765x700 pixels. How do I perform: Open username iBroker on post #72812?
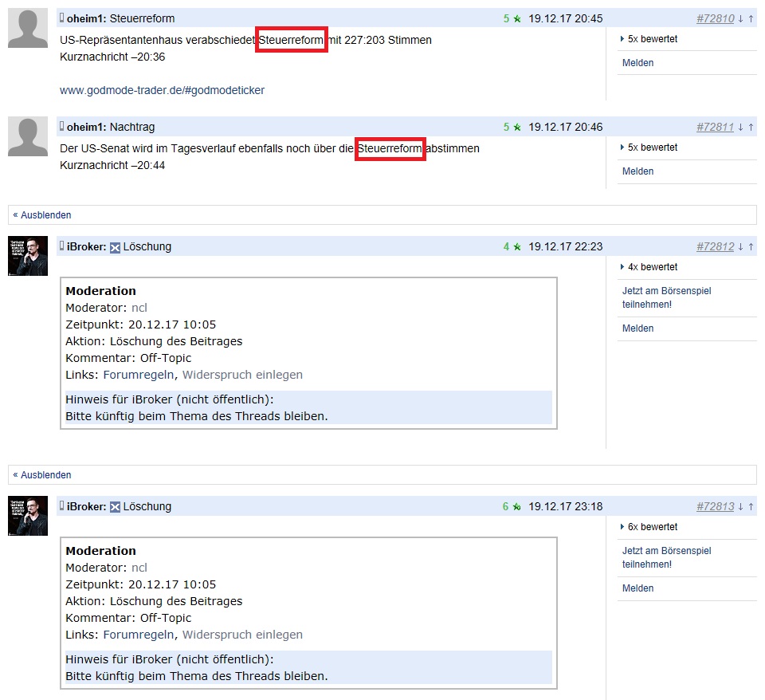[86, 246]
